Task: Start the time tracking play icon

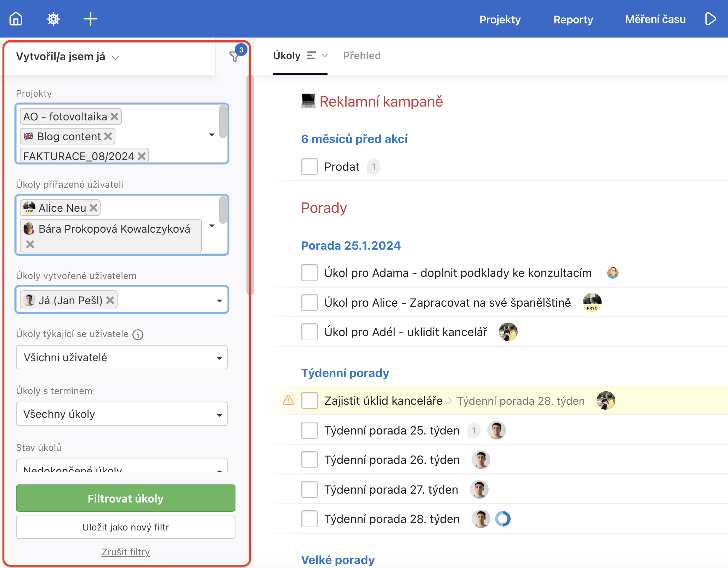Action: click(x=710, y=19)
